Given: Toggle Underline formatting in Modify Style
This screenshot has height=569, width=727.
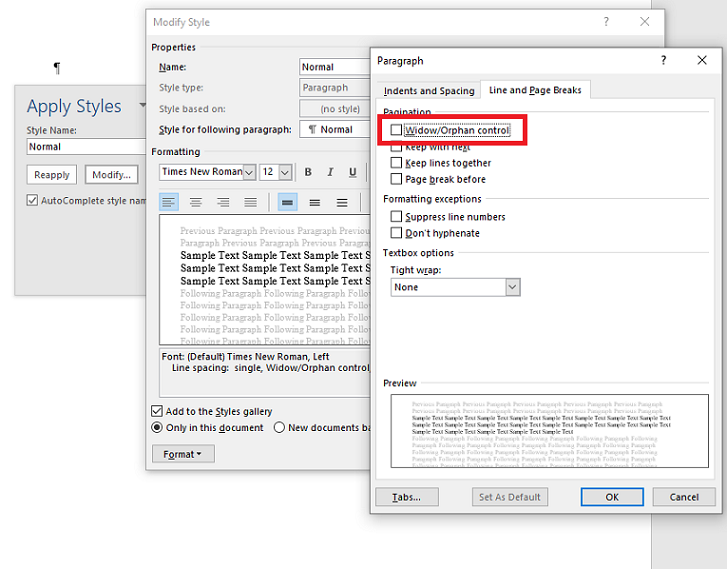Looking at the screenshot, I should tap(352, 172).
